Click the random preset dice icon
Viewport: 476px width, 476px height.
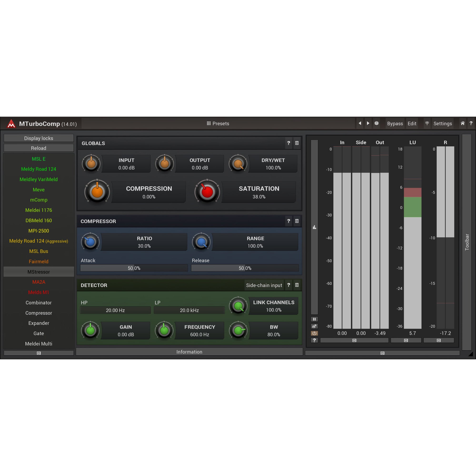click(377, 124)
